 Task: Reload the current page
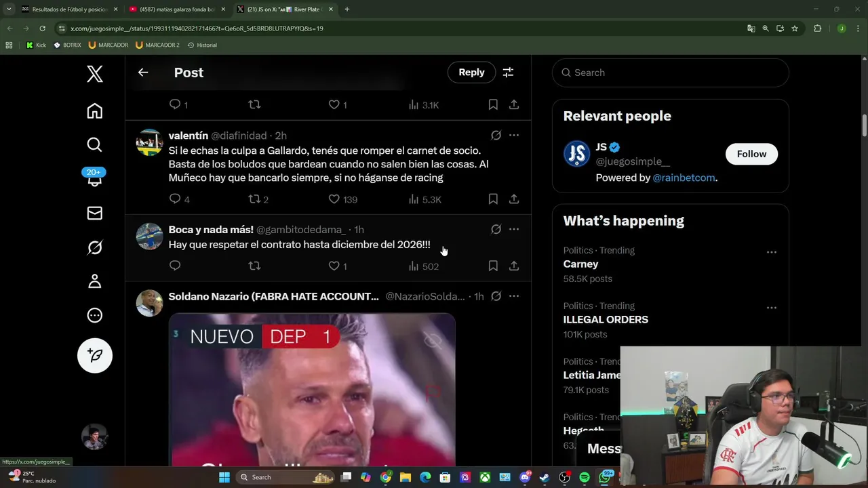coord(42,28)
